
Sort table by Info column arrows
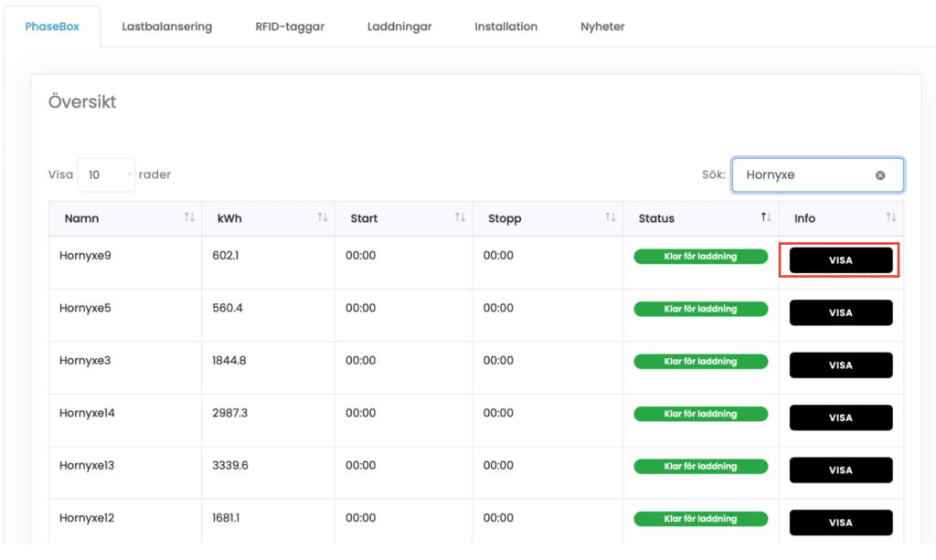[890, 217]
